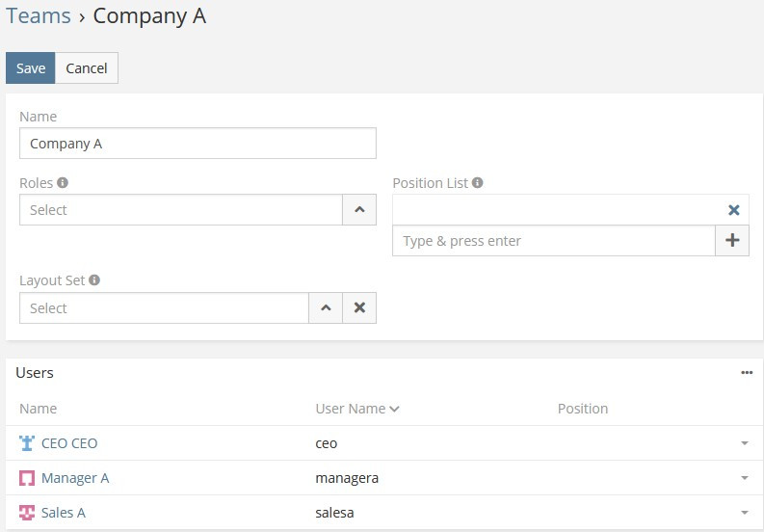Add position with the plus button
The width and height of the screenshot is (764, 532).
pos(732,241)
